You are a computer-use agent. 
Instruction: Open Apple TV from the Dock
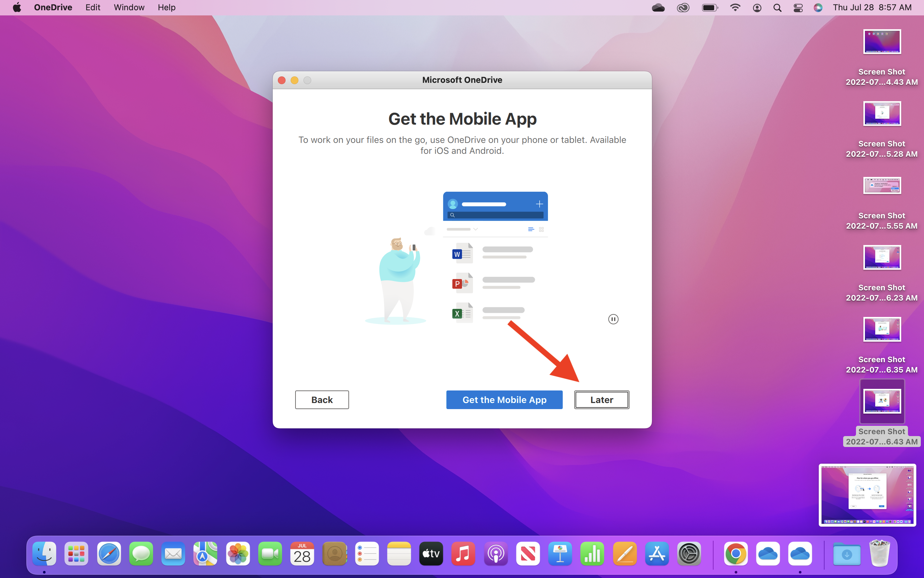431,554
